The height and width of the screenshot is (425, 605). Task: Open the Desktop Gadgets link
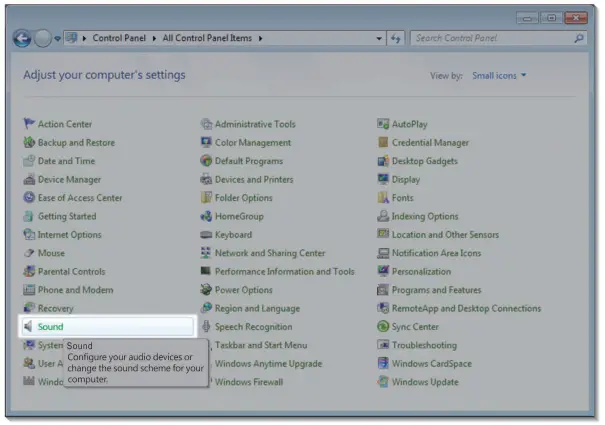(x=424, y=161)
